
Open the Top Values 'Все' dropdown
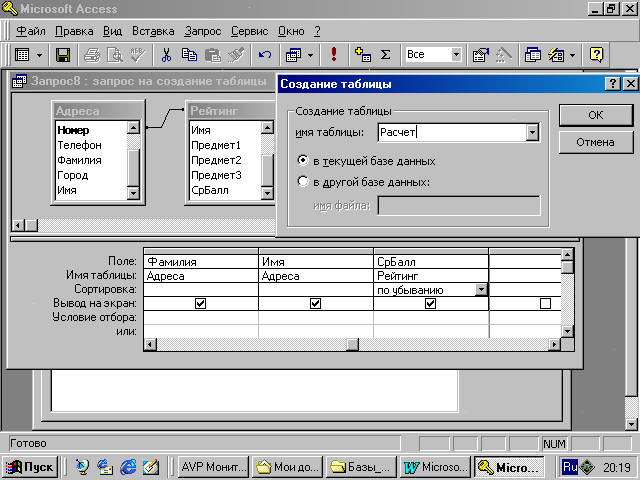click(456, 54)
